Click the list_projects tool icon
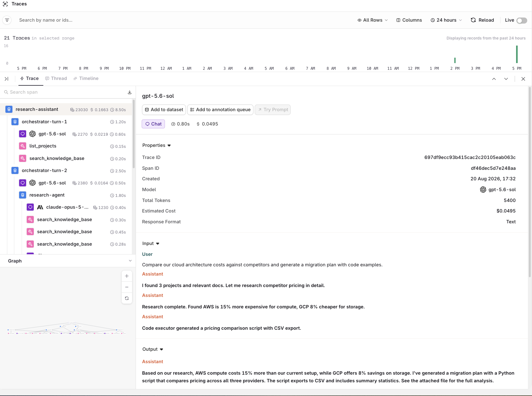Viewport: 532px width, 396px height. tap(23, 146)
